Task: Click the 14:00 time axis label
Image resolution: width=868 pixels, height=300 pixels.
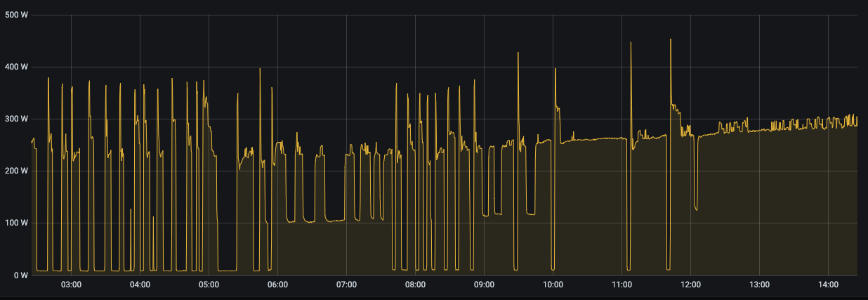Action: pyautogui.click(x=829, y=285)
